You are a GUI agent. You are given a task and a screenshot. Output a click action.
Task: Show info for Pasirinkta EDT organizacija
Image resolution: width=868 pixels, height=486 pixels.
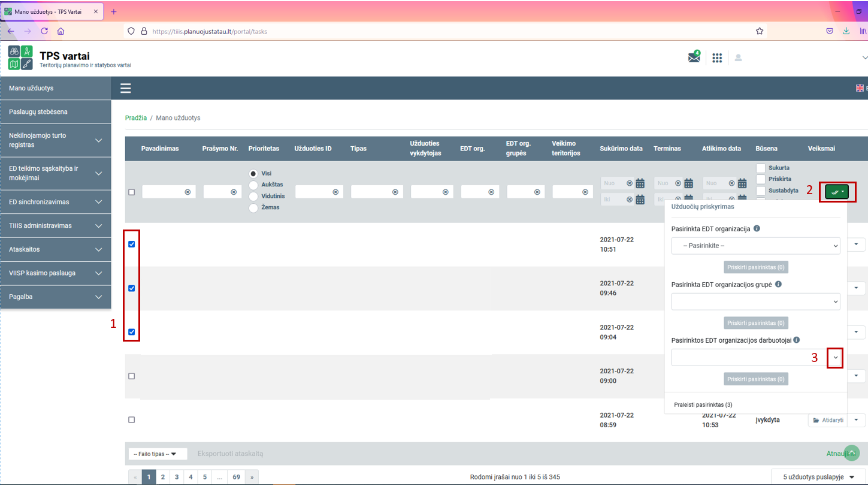click(x=757, y=228)
